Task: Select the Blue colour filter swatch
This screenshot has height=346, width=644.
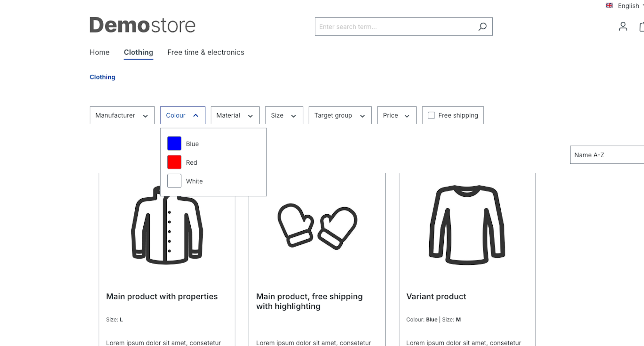Action: coord(174,144)
